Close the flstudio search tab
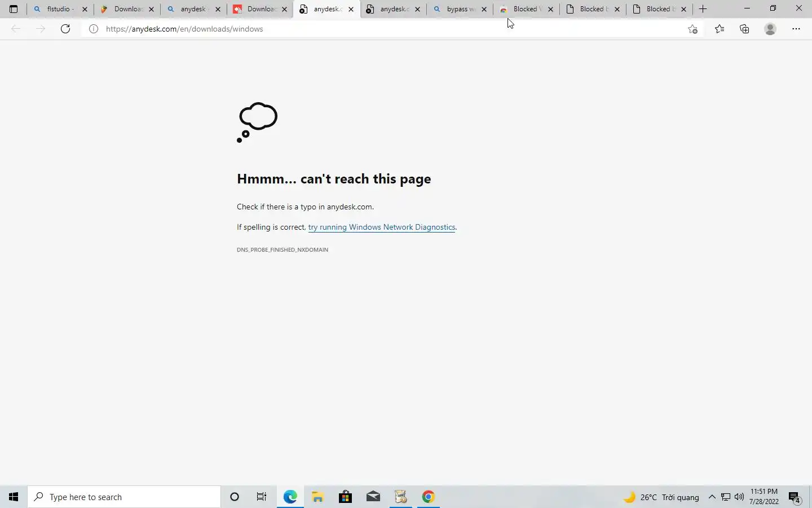The height and width of the screenshot is (508, 812). (85, 9)
